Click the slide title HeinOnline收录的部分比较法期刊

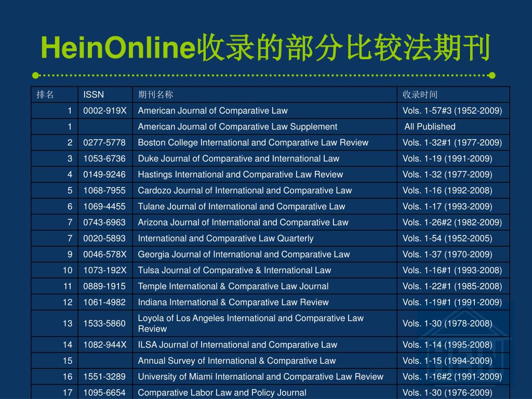pos(265,47)
